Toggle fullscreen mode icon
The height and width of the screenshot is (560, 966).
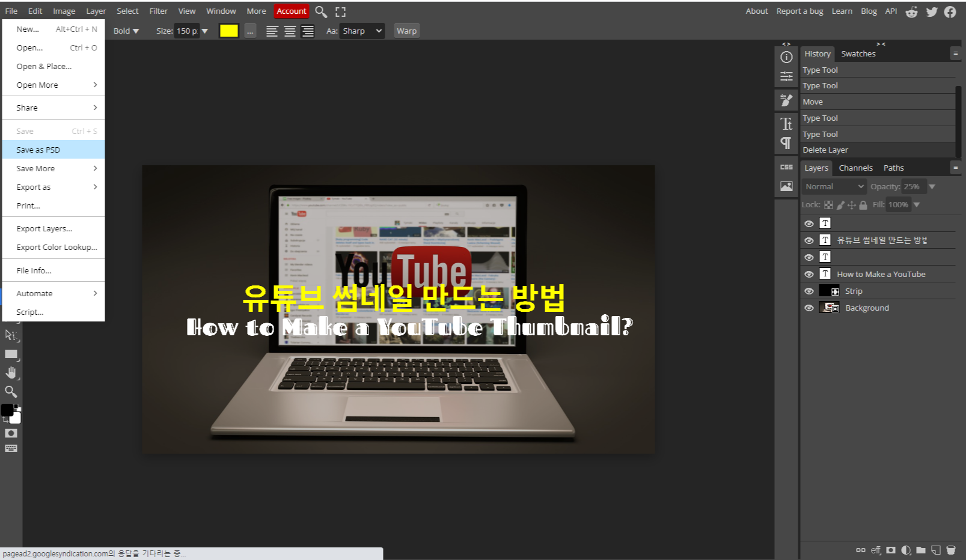click(340, 11)
